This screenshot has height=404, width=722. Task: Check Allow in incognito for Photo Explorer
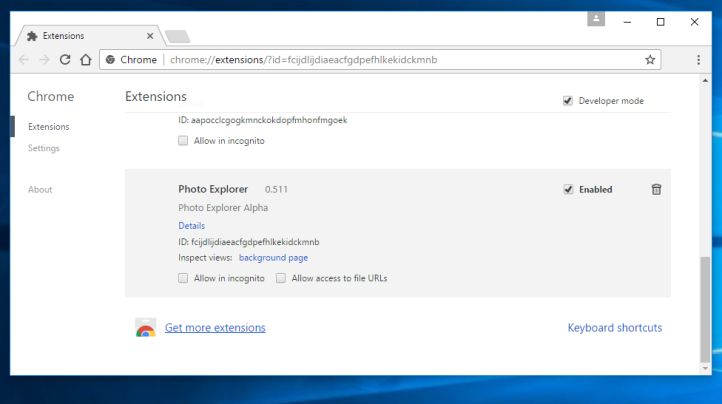coord(183,278)
